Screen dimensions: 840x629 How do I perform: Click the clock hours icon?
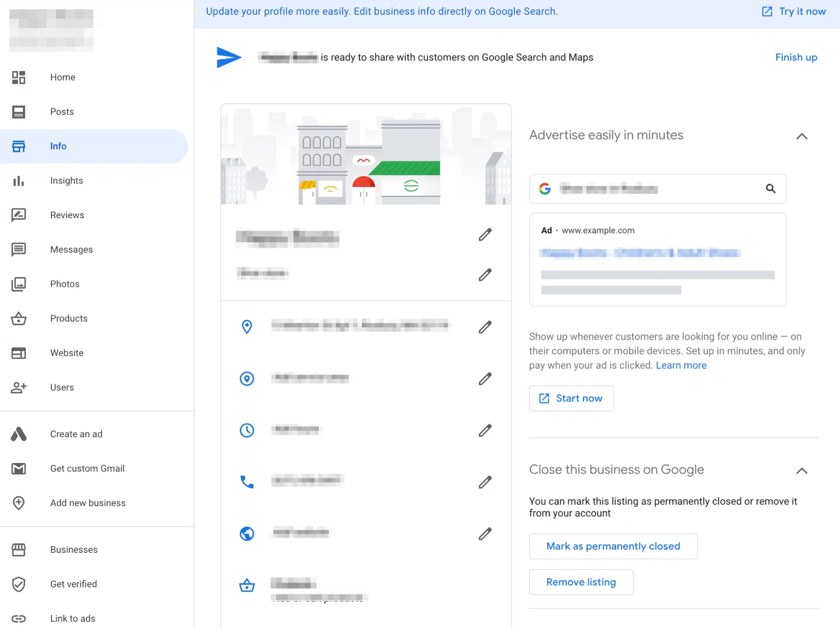(247, 430)
